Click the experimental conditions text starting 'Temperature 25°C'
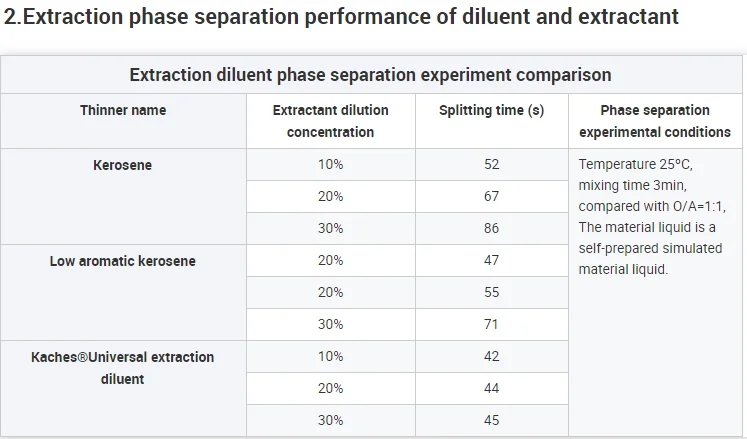Viewport: 747px width, 439px height. (x=652, y=216)
